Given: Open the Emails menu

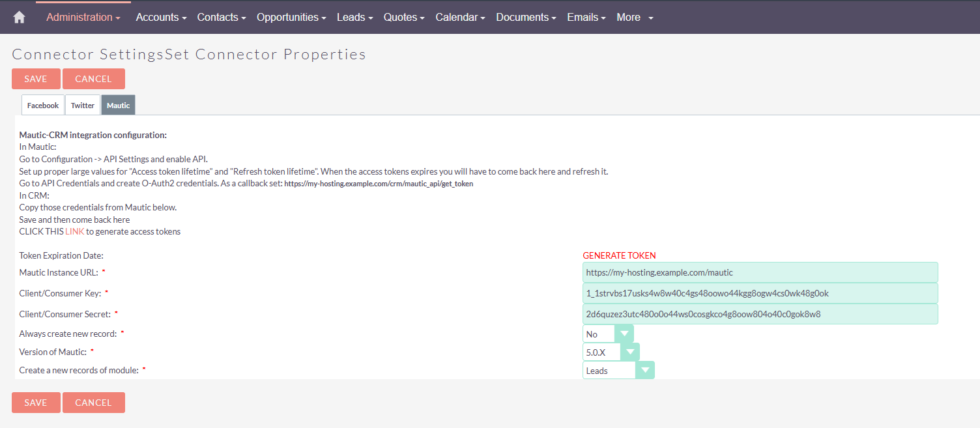Looking at the screenshot, I should [586, 18].
